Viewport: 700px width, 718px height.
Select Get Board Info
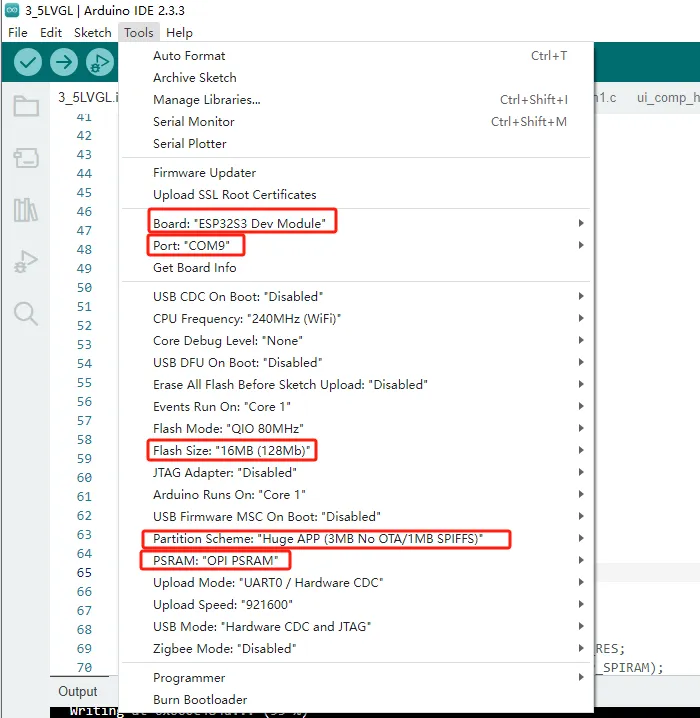356,267
